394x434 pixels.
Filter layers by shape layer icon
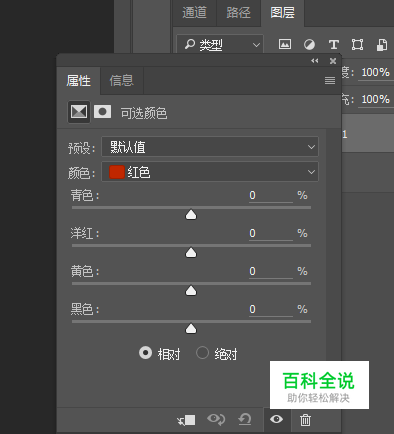point(357,44)
